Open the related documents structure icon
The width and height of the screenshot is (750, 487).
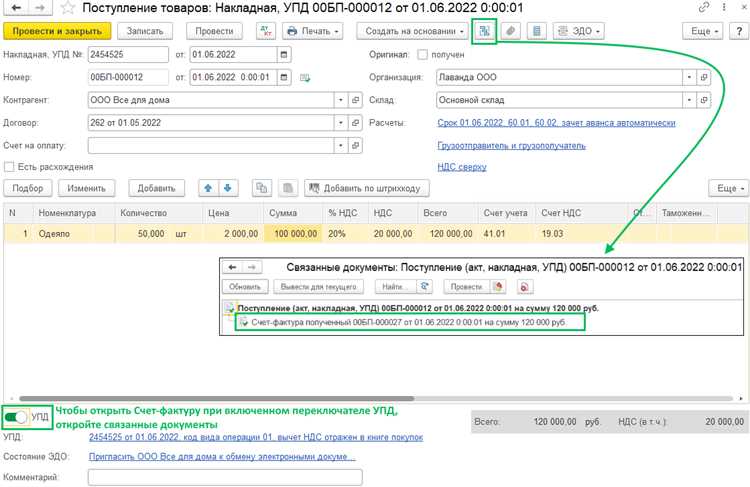pos(485,31)
